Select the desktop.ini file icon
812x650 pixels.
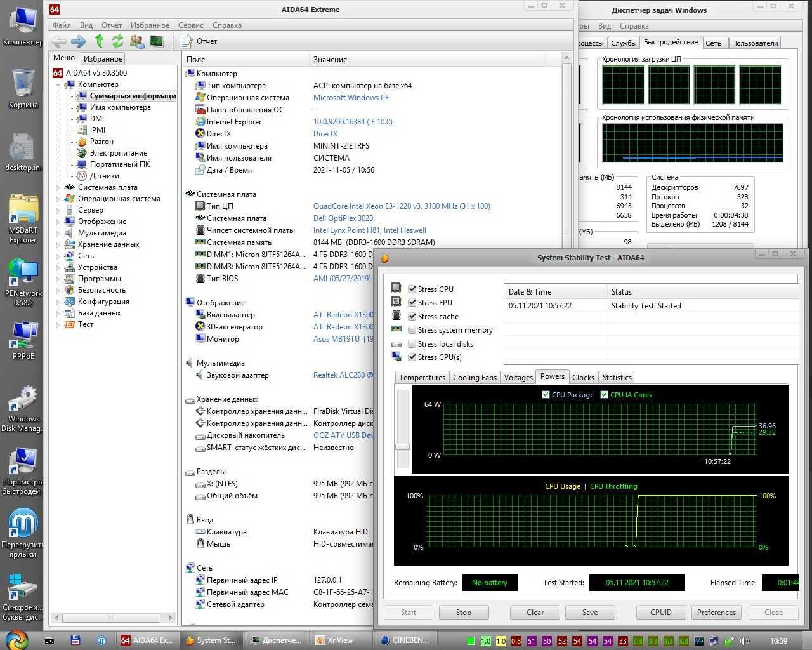[x=23, y=152]
